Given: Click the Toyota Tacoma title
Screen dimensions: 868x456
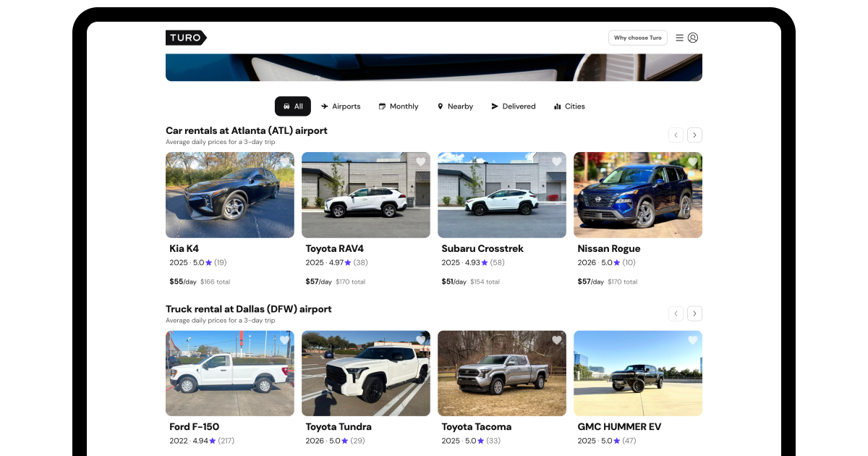Looking at the screenshot, I should click(x=477, y=427).
